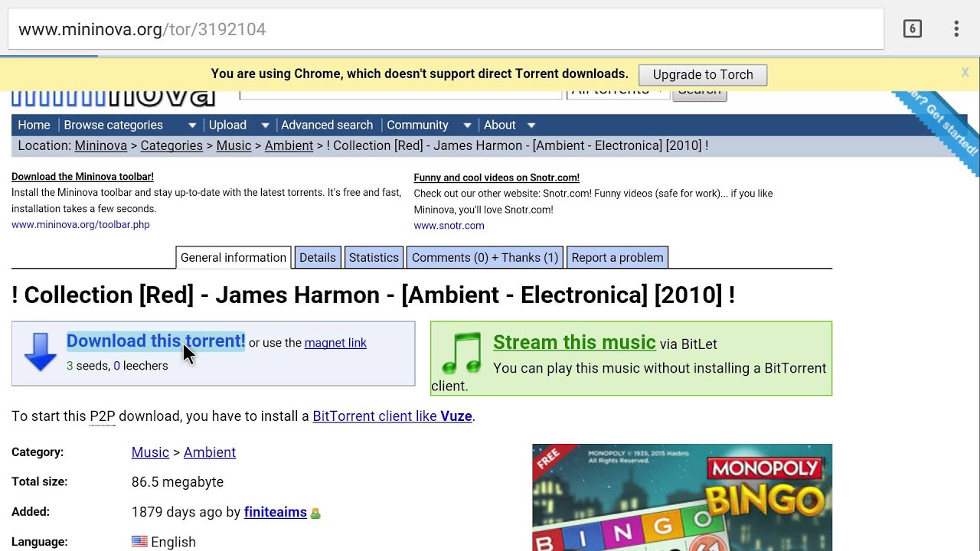Image resolution: width=980 pixels, height=551 pixels.
Task: Open the Browse categories menu label
Action: (113, 125)
